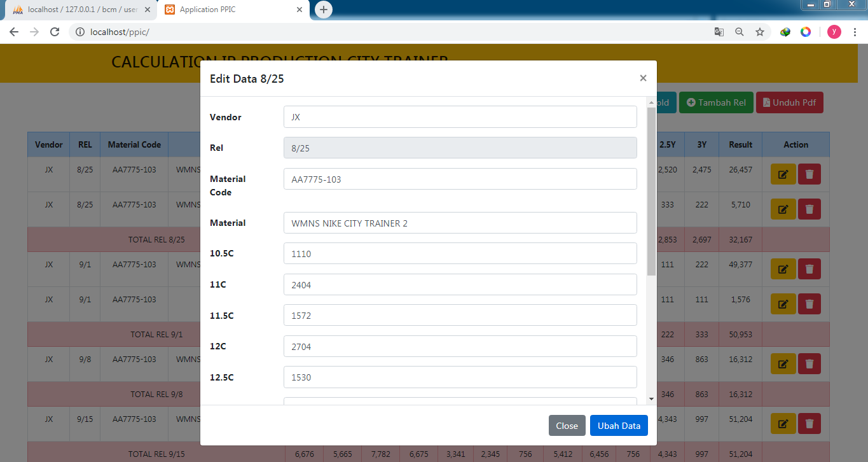Screen dimensions: 868x462
Task: Click the modal vertical scrollbar thumb
Action: (x=651, y=191)
